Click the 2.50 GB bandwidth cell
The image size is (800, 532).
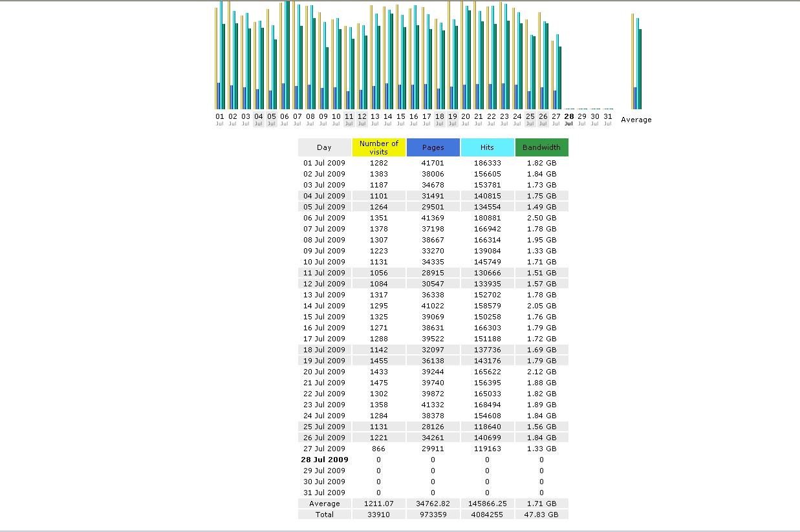point(541,218)
